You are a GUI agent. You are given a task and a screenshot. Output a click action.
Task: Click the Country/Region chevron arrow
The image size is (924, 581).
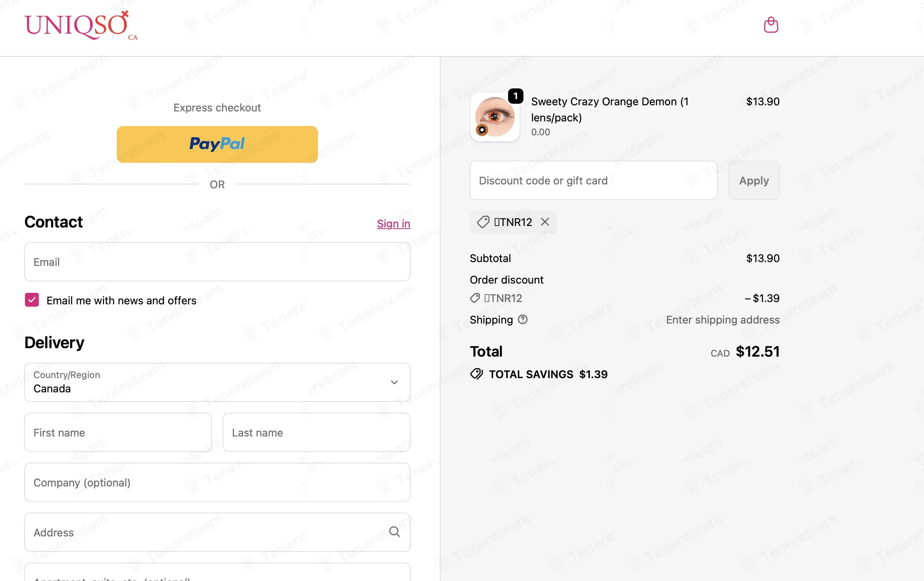click(394, 382)
